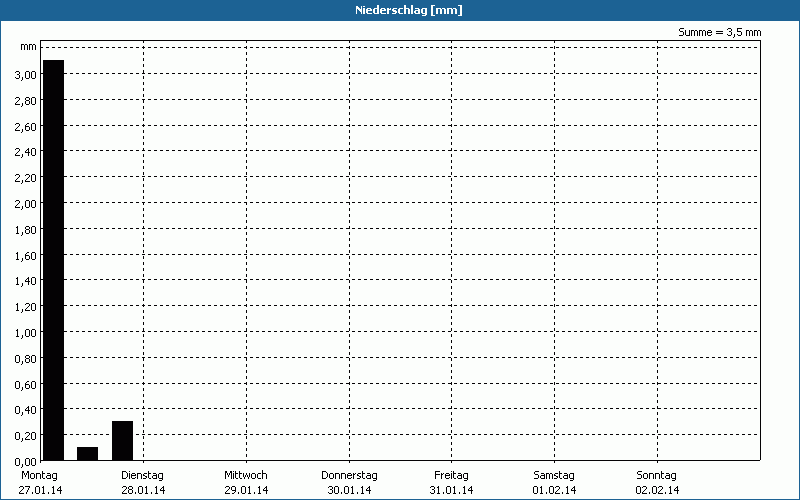Click the '0,20' y-axis value

coord(26,436)
